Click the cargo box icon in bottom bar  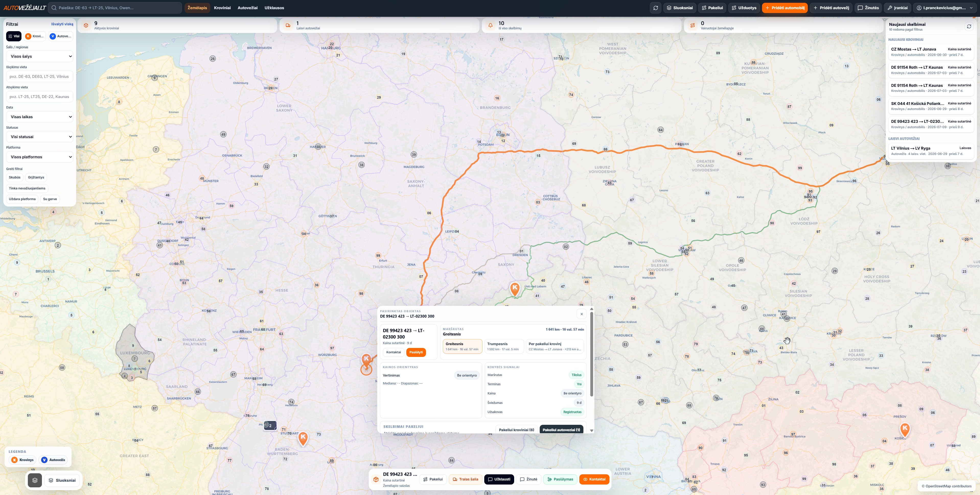376,479
